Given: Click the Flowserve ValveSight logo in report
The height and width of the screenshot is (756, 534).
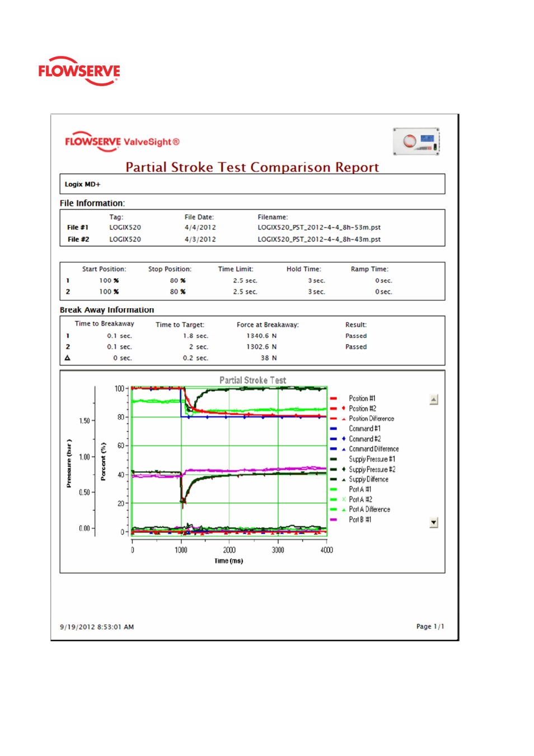Looking at the screenshot, I should click(122, 142).
